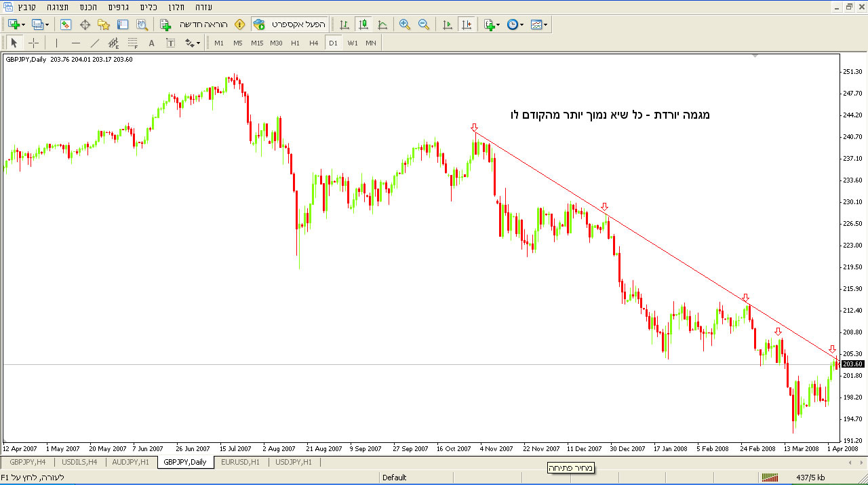The image size is (868, 485).
Task: Open the new chart dropdown arrow
Action: 24,24
